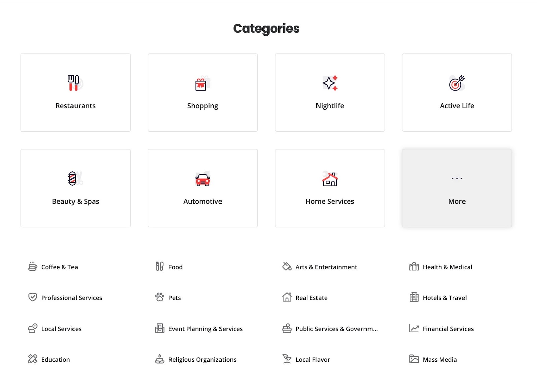The image size is (537, 392).
Task: Open the Event Planning & Services category
Action: (x=205, y=329)
